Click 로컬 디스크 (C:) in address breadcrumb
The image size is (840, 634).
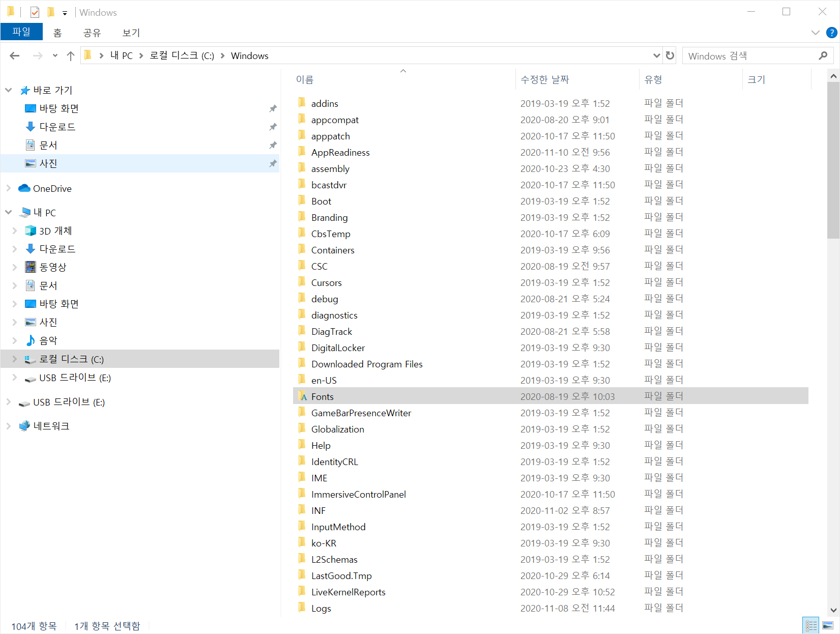(182, 55)
